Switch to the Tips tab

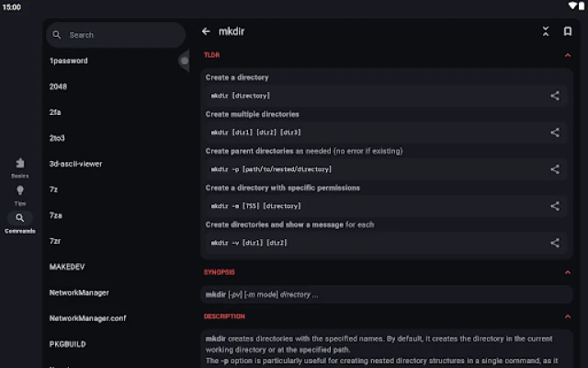pyautogui.click(x=19, y=194)
